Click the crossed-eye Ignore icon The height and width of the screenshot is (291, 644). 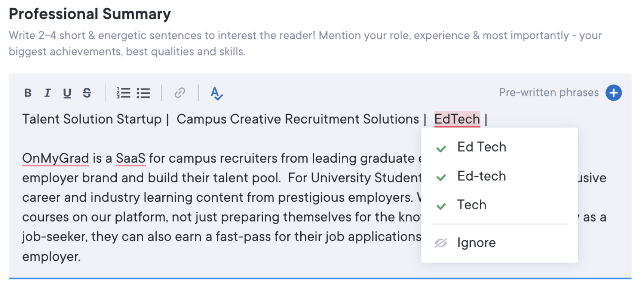point(441,243)
